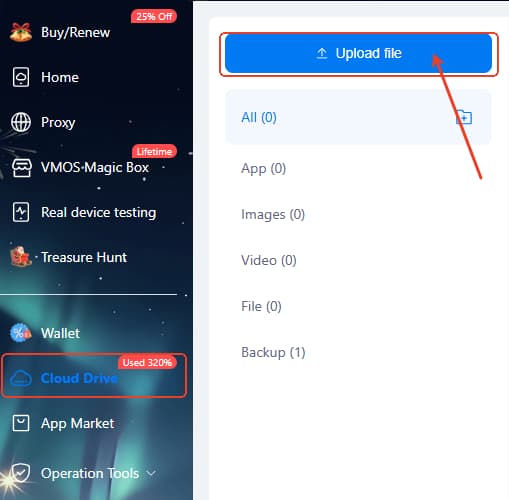The image size is (509, 500).
Task: Click the Wallet discount icon
Action: [x=21, y=333]
